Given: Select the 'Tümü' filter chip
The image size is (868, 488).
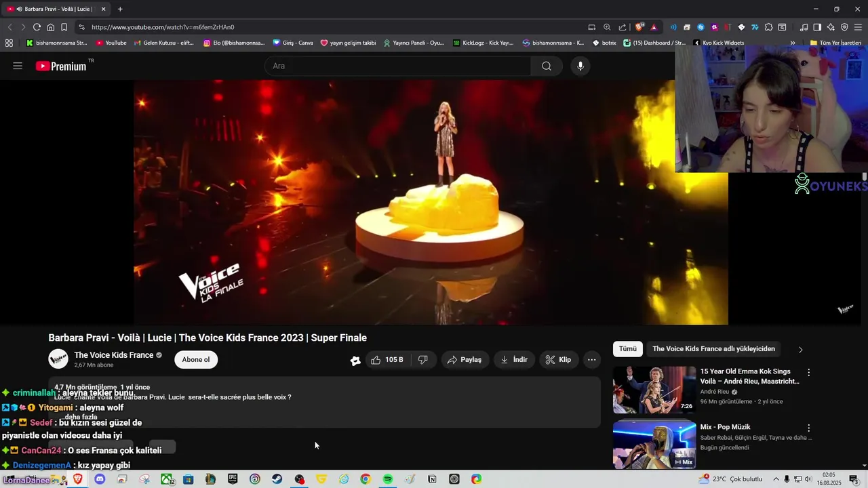Looking at the screenshot, I should [x=628, y=349].
